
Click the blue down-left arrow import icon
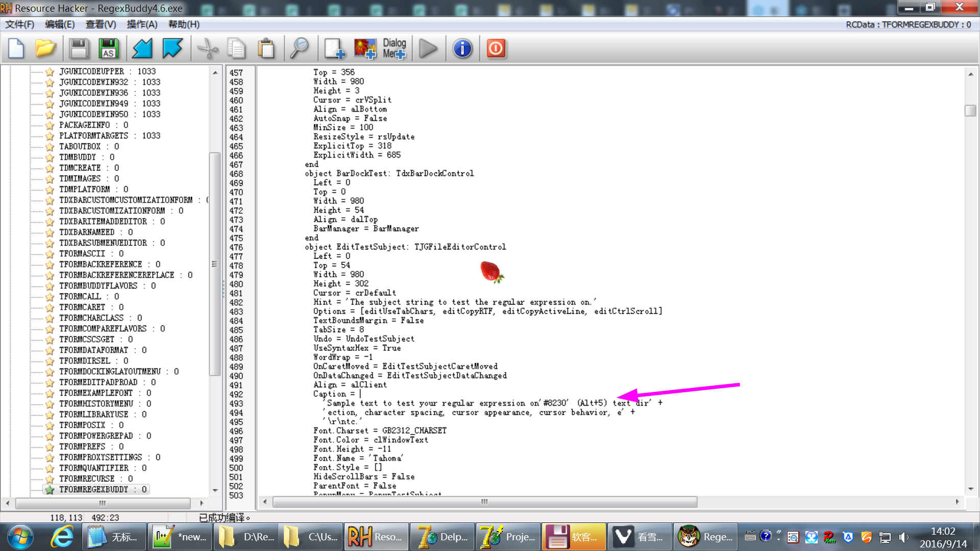pos(142,48)
